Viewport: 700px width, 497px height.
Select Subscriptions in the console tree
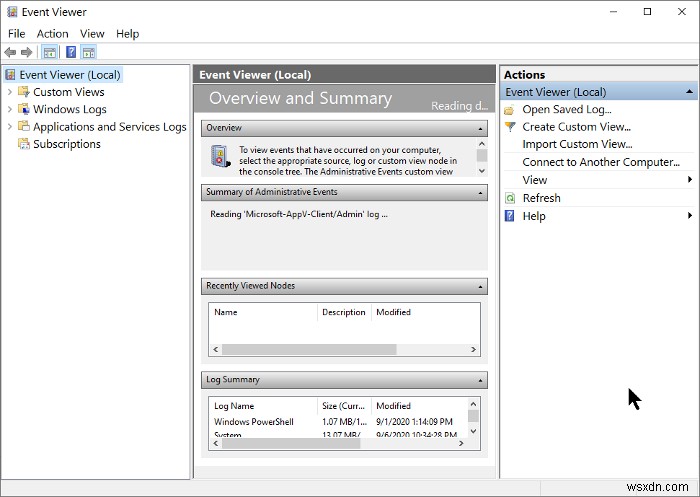[66, 144]
